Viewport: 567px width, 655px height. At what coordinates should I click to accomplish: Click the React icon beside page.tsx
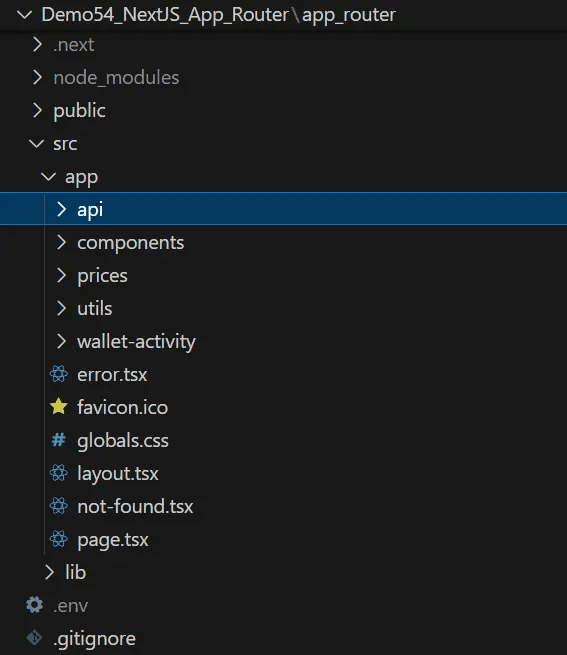pyautogui.click(x=58, y=539)
